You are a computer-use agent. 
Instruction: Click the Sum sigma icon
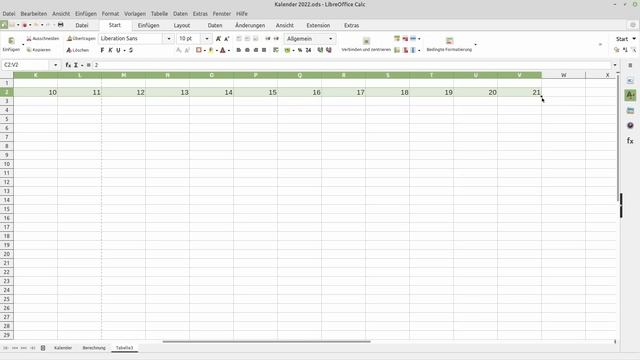[x=76, y=65]
